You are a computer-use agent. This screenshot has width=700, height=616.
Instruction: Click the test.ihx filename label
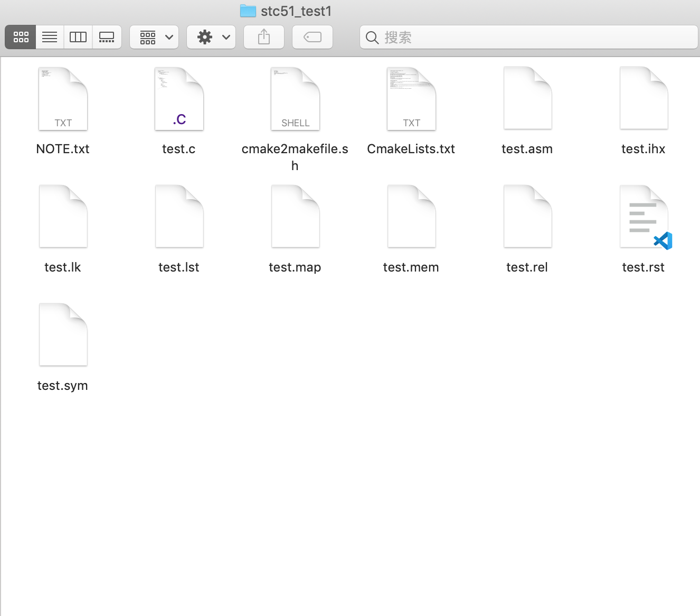644,149
